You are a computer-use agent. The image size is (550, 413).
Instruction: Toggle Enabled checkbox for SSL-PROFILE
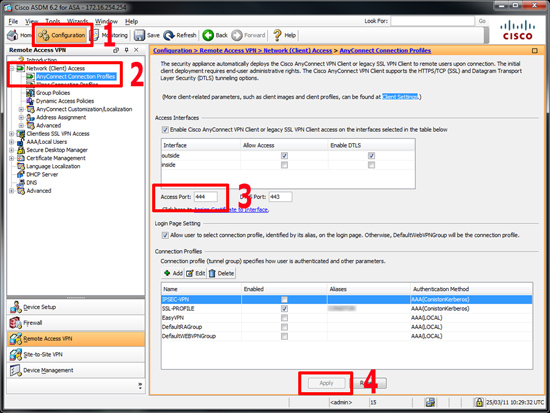pyautogui.click(x=284, y=309)
